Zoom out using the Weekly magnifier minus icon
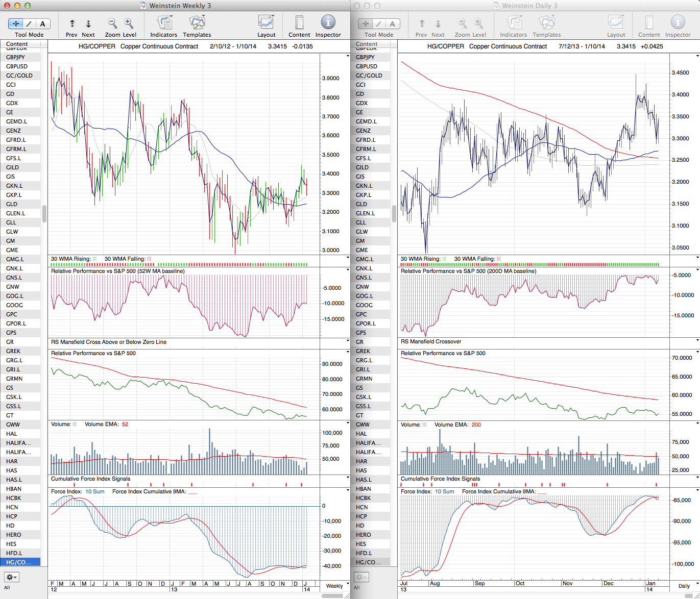The width and height of the screenshot is (700, 599). (x=112, y=23)
